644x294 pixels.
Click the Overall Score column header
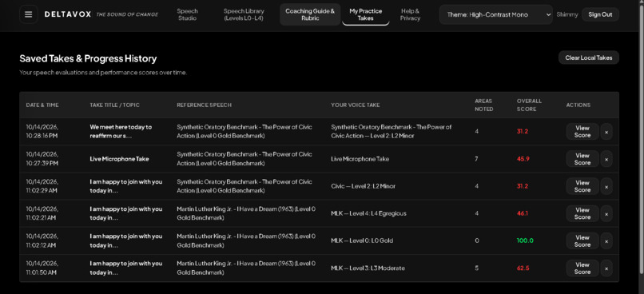(529, 105)
